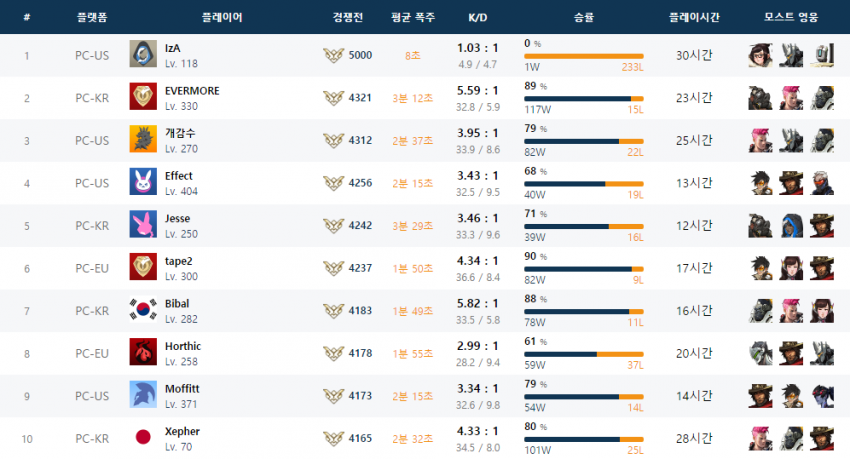The width and height of the screenshot is (850, 459).
Task: Sort by the K/D column header
Action: 478,18
